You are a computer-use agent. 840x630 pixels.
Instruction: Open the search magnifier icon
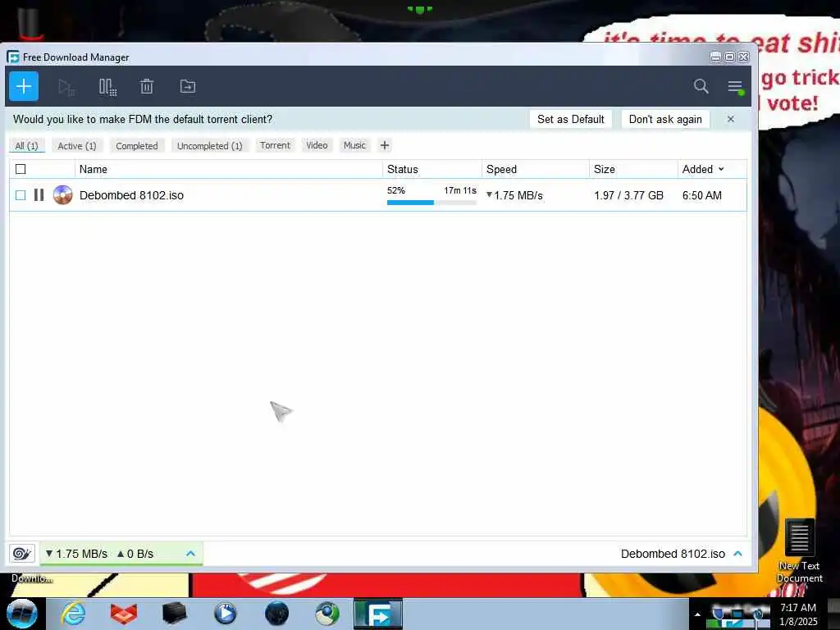[x=701, y=86]
